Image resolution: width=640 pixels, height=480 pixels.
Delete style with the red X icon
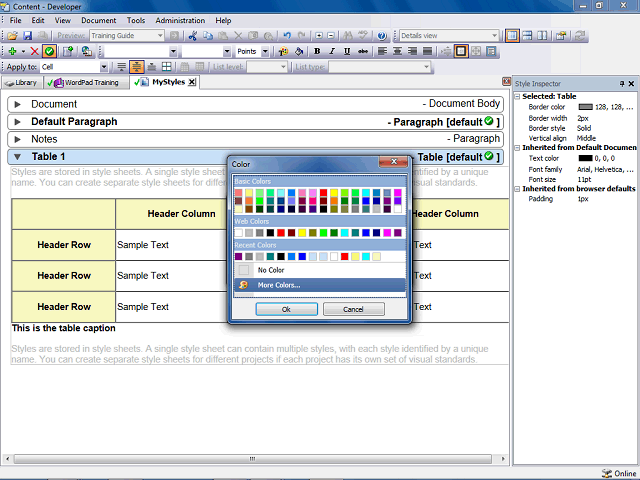(35, 51)
